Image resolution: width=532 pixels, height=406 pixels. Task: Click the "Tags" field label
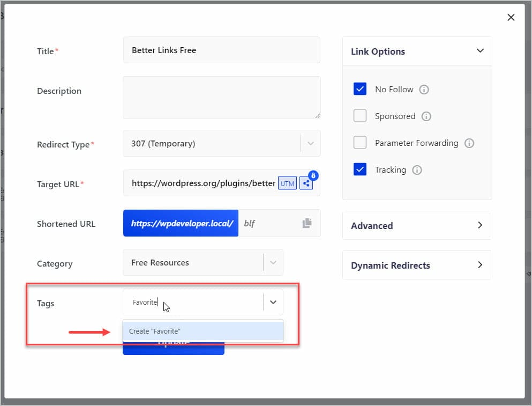point(46,304)
